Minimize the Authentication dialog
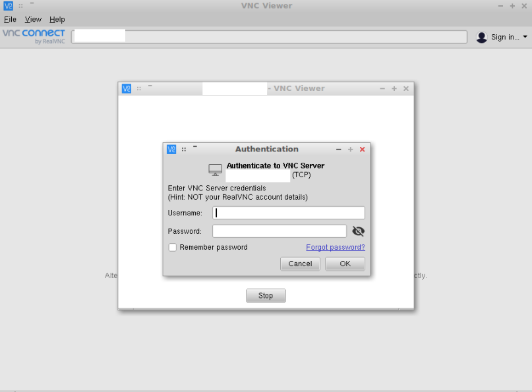Image resolution: width=532 pixels, height=392 pixels. (x=339, y=149)
